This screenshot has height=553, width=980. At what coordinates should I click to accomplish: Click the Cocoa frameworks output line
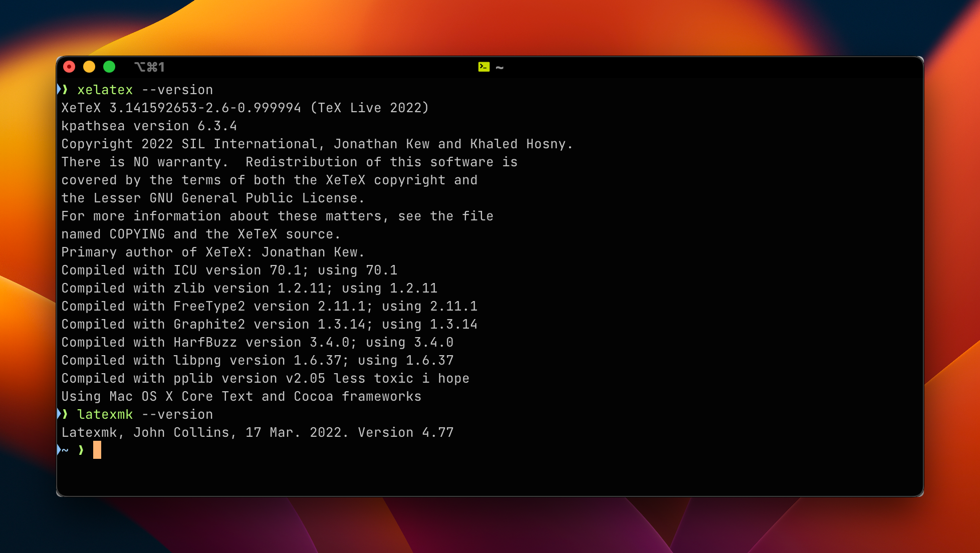coord(240,396)
